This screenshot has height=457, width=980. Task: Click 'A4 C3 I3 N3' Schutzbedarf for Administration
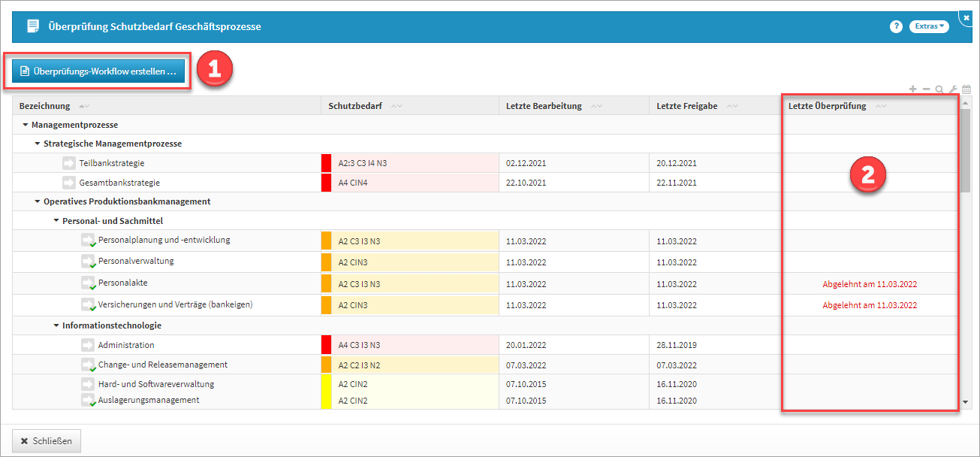click(359, 345)
